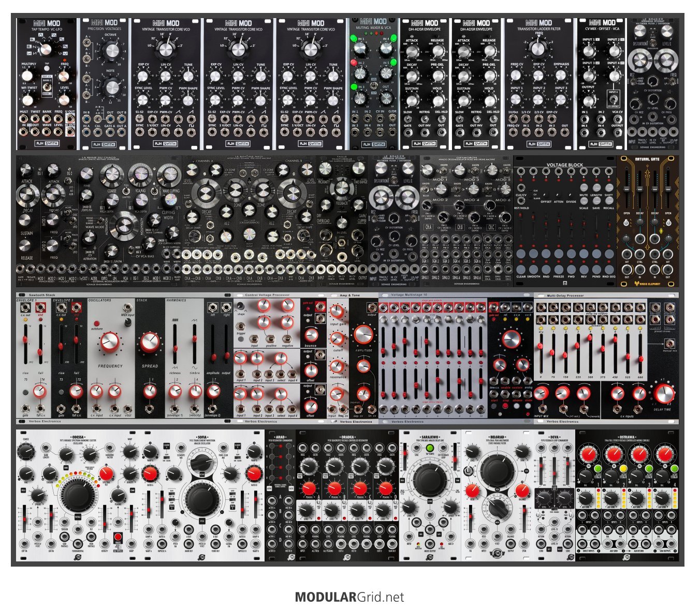Click the AMPLITUDE knob on Amp & Tone
This screenshot has width=700, height=608.
(364, 334)
